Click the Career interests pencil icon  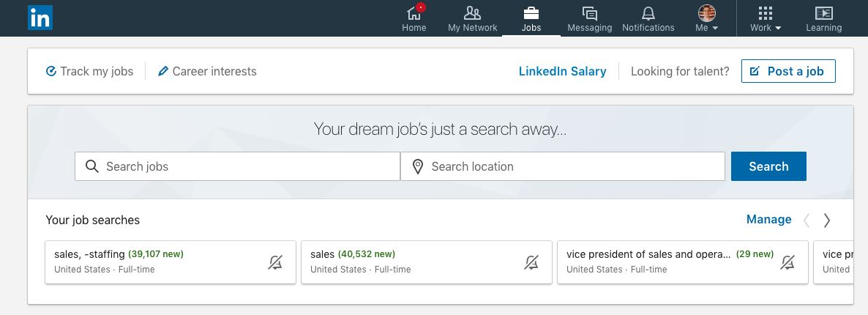pos(162,71)
